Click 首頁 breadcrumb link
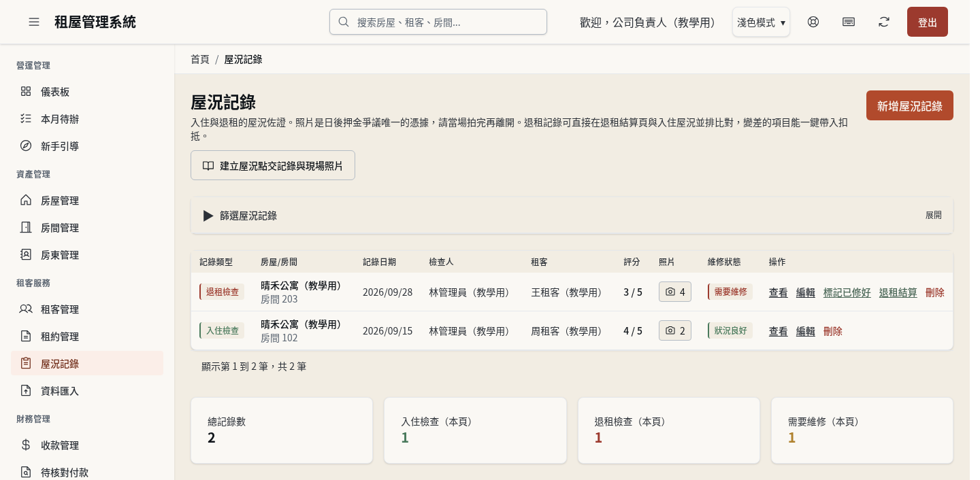 [200, 59]
